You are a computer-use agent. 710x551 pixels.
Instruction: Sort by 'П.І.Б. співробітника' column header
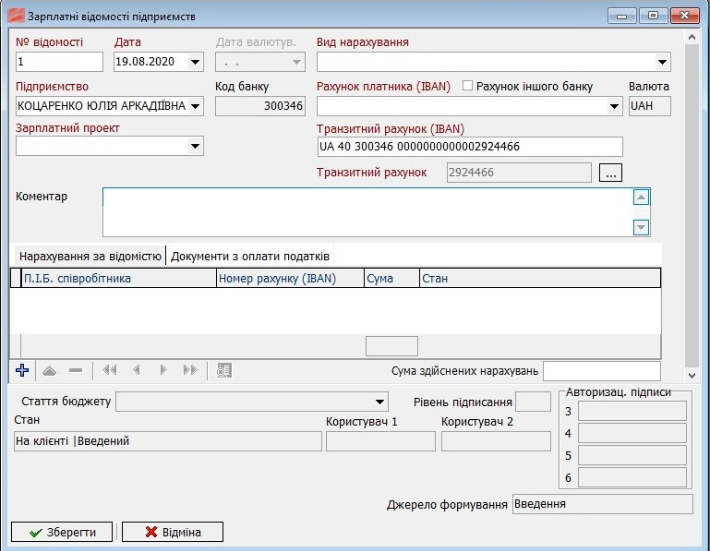pos(119,278)
